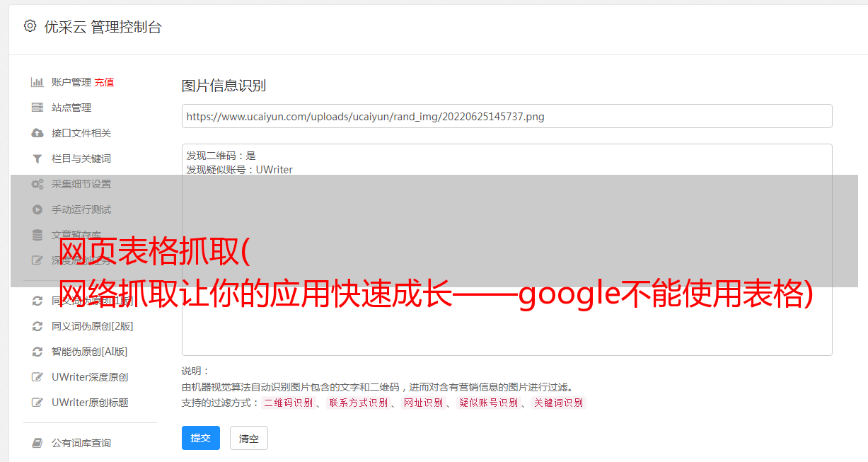Open 接口文件相关 via its cloud upload icon
Image resolution: width=868 pixels, height=462 pixels.
pos(37,133)
